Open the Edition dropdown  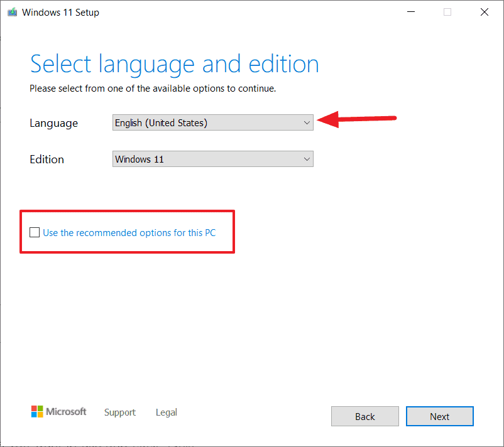tap(212, 159)
